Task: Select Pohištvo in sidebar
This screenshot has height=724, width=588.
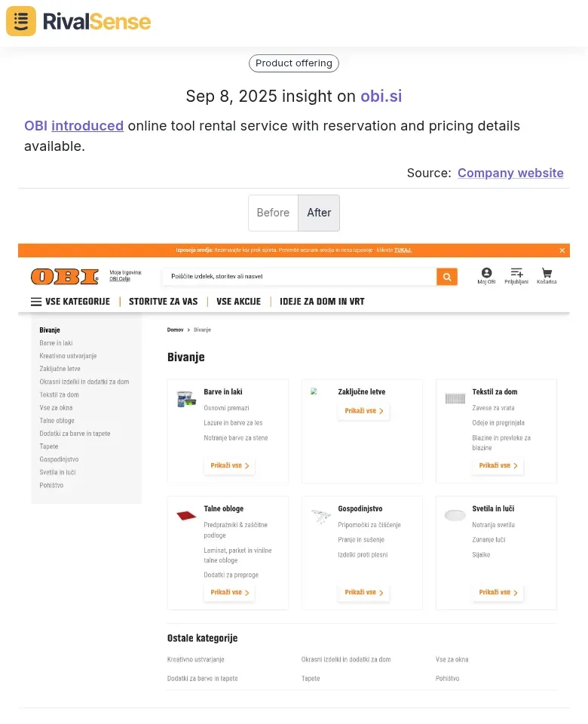Action: [x=51, y=485]
